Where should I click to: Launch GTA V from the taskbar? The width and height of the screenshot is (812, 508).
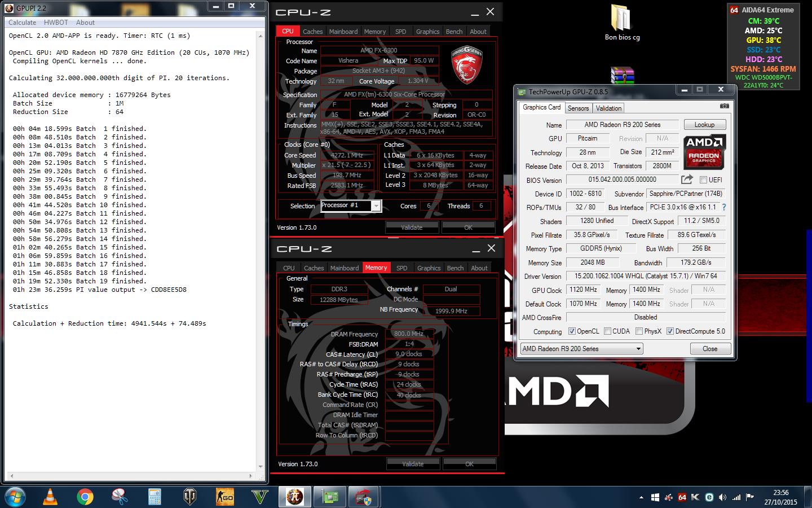pyautogui.click(x=260, y=497)
